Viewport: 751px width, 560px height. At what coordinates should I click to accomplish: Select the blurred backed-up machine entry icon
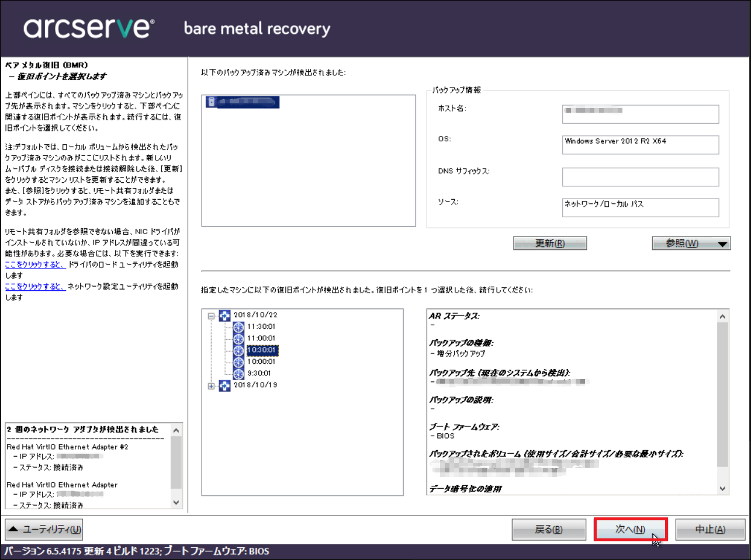[212, 102]
